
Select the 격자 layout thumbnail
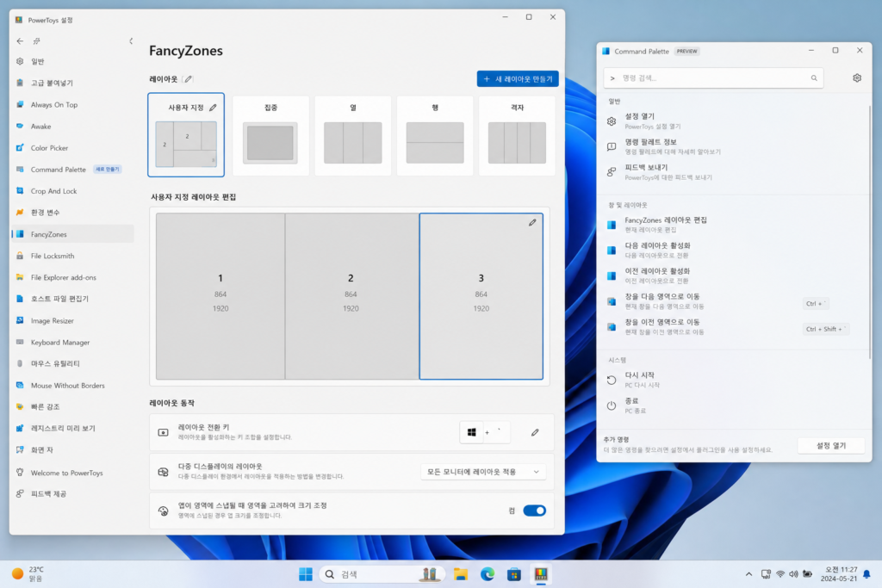pos(517,135)
